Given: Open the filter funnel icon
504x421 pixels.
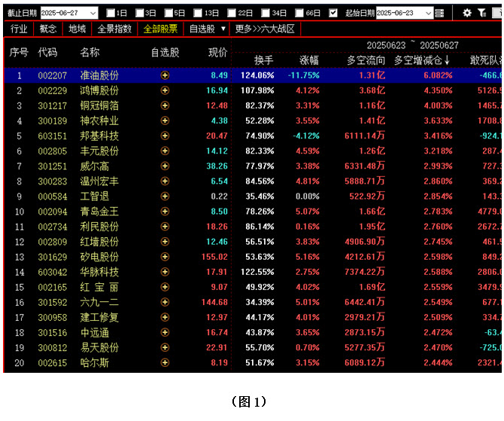Looking at the screenshot, I should 482,13.
